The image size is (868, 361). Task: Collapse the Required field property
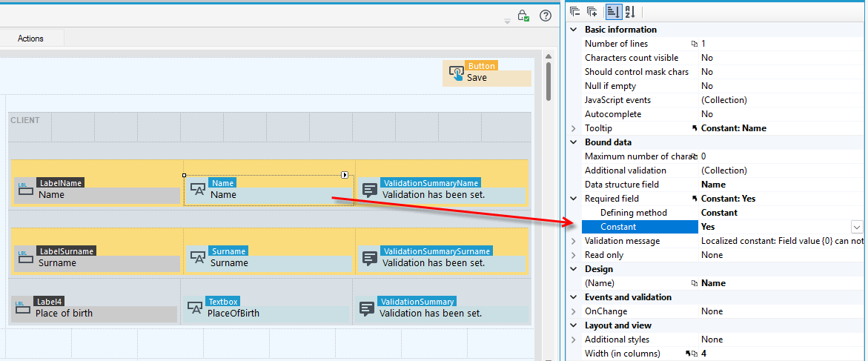click(574, 198)
